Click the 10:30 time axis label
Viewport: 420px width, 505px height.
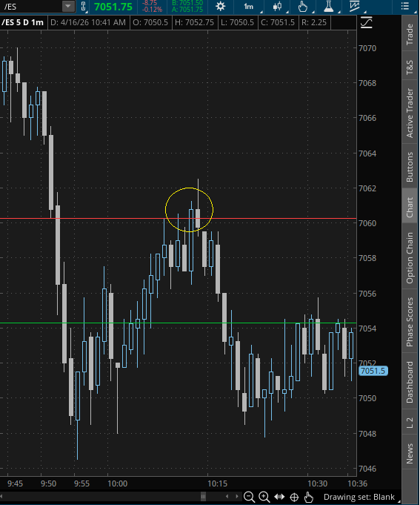point(318,483)
